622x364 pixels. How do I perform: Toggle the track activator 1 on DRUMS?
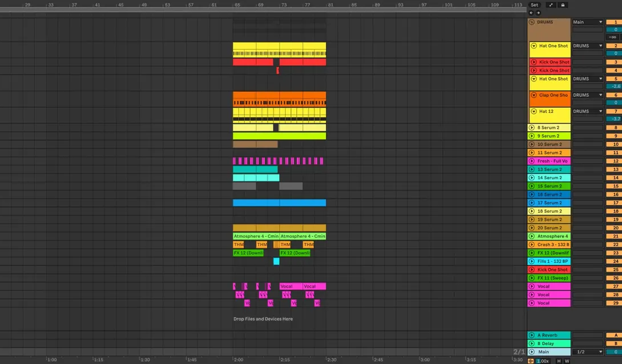(615, 22)
